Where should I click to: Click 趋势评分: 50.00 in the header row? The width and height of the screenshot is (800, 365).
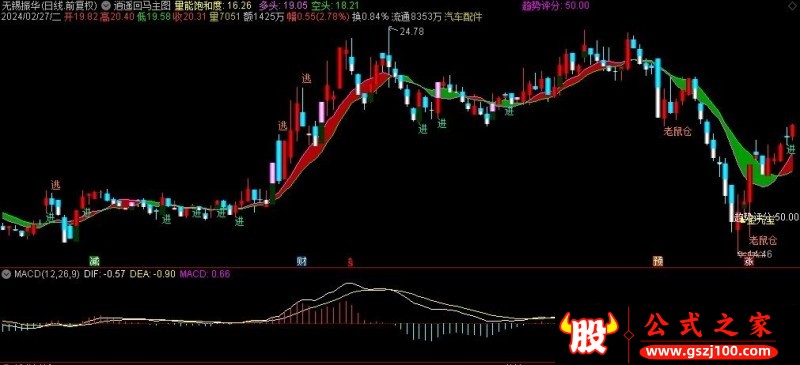pos(555,6)
